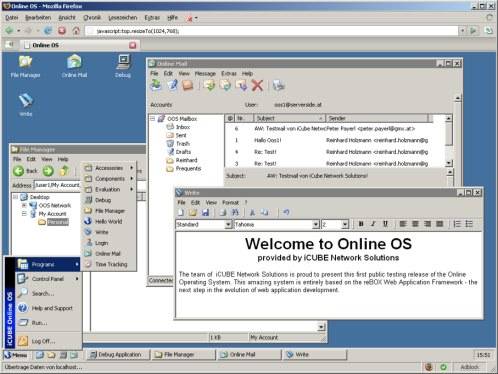The width and height of the screenshot is (498, 374).
Task: Open the Online Mail desktop icon
Action: 74,66
